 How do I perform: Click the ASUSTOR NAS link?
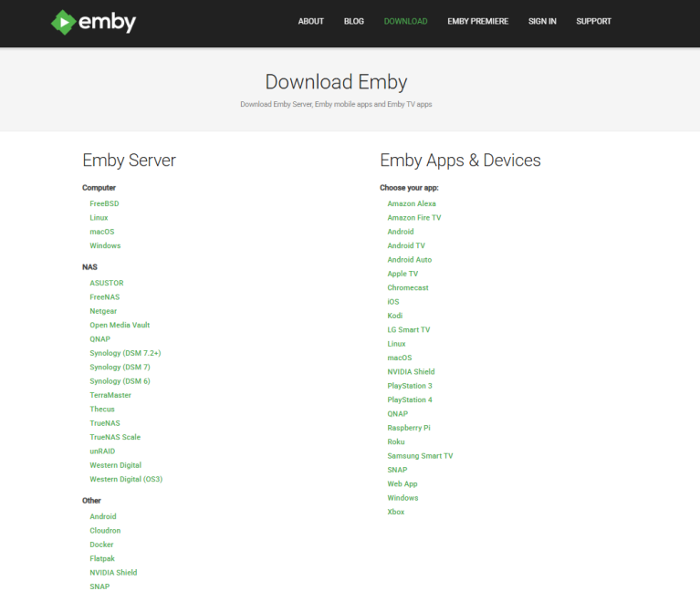point(106,283)
